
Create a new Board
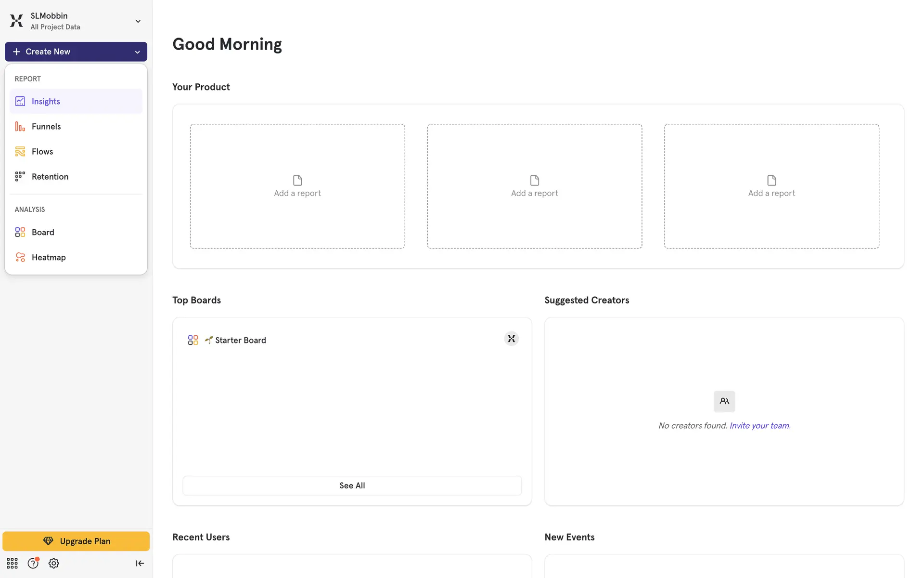click(43, 232)
